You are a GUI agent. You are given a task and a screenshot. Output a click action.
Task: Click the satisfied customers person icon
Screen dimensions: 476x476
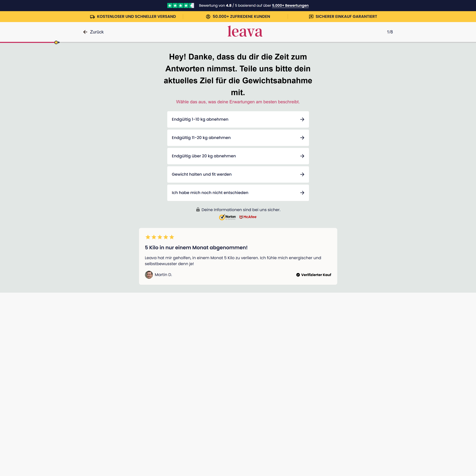(208, 17)
